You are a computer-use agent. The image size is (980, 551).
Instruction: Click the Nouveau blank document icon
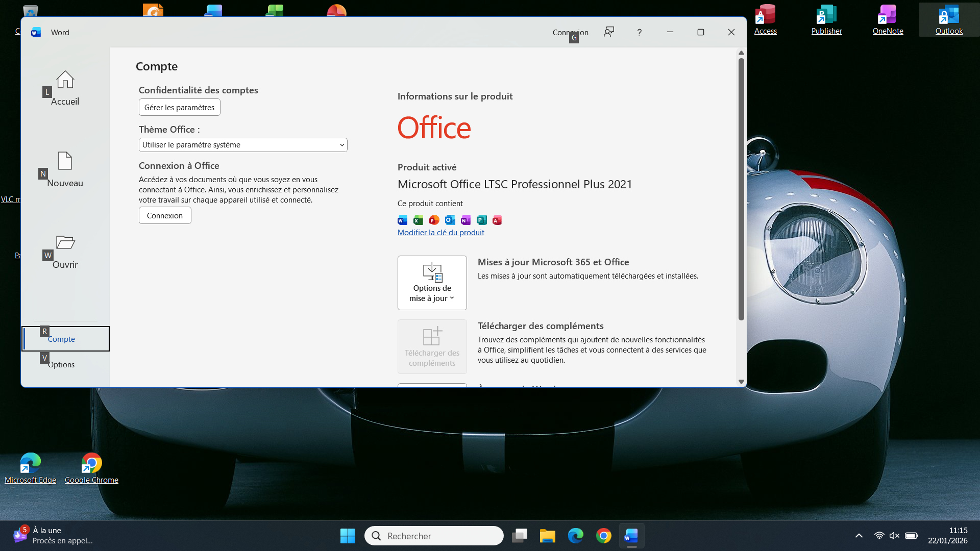tap(65, 161)
